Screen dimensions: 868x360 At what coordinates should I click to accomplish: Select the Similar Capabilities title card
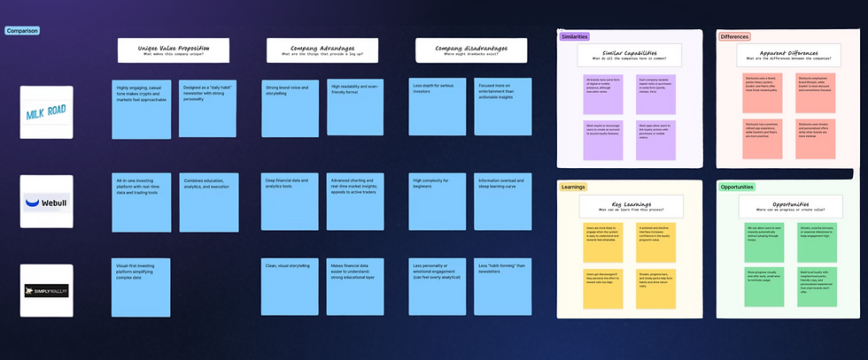(x=630, y=56)
